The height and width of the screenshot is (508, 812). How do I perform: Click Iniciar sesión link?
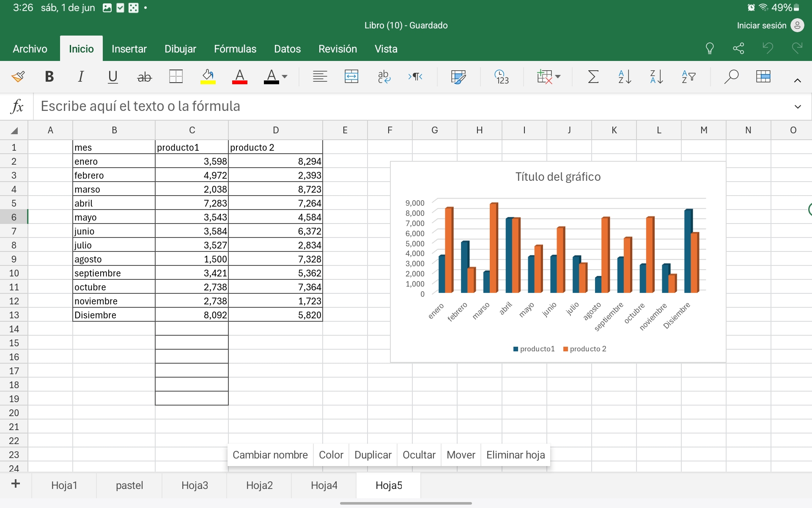pyautogui.click(x=761, y=25)
